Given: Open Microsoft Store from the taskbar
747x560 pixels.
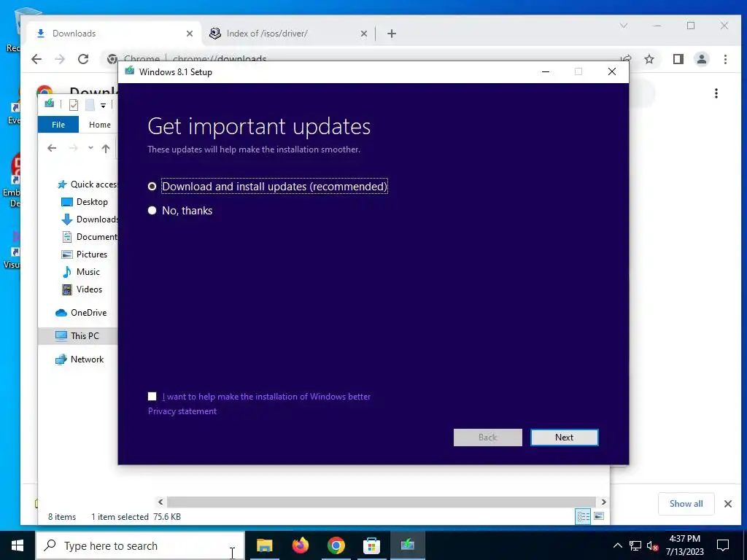Looking at the screenshot, I should click(371, 545).
